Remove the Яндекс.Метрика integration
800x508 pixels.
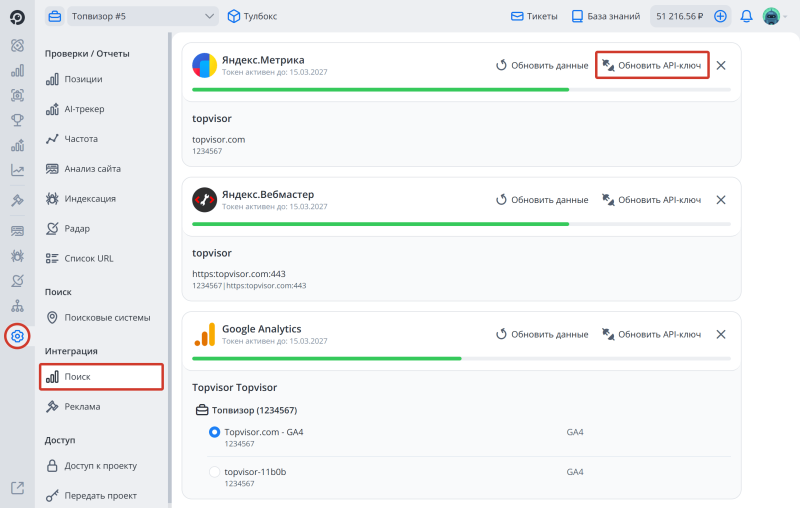(x=721, y=65)
